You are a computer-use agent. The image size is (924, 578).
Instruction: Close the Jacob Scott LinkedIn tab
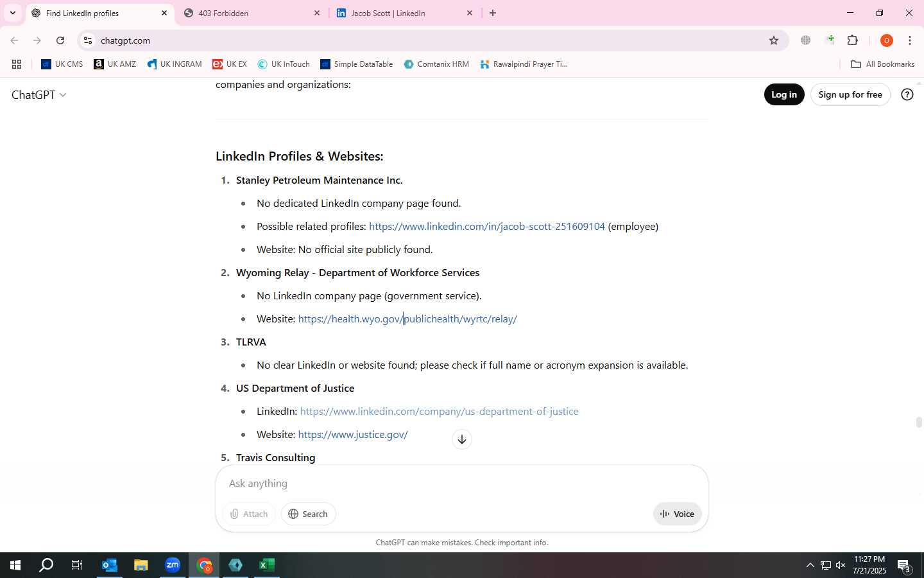(470, 13)
